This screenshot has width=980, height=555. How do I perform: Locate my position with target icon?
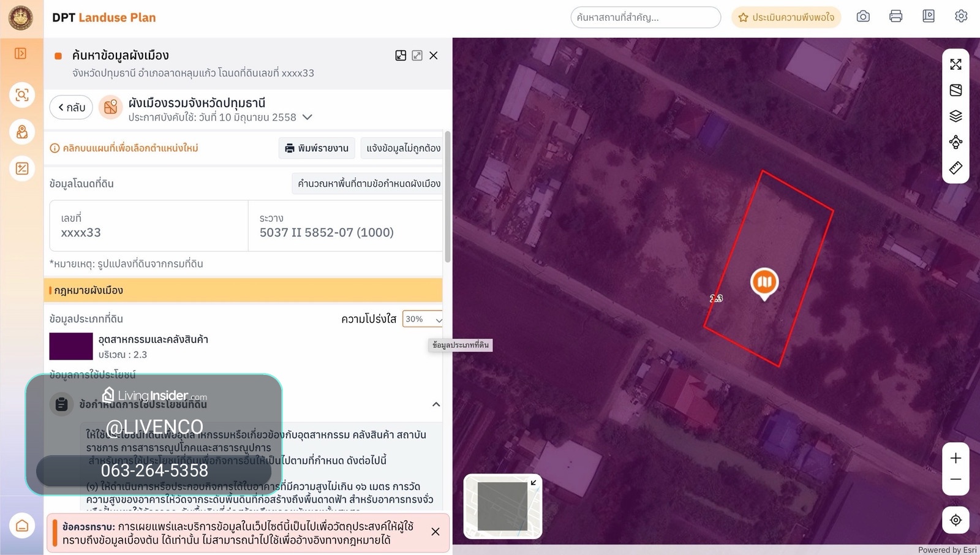[x=956, y=520]
